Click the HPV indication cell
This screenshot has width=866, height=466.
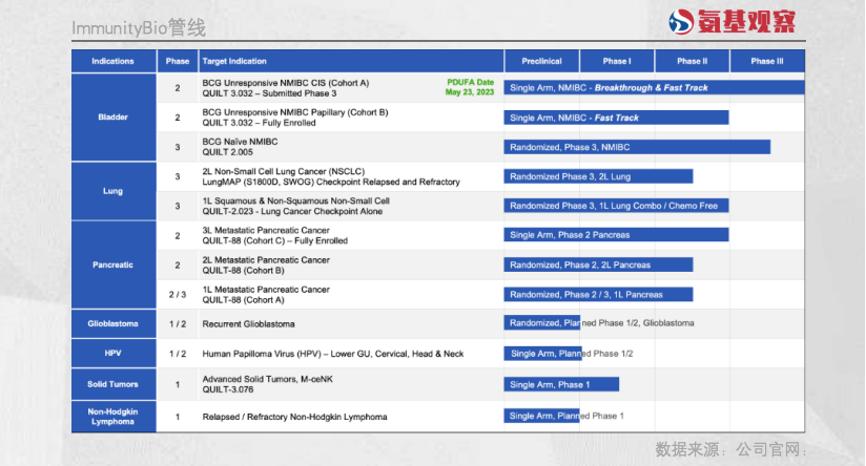(x=113, y=353)
